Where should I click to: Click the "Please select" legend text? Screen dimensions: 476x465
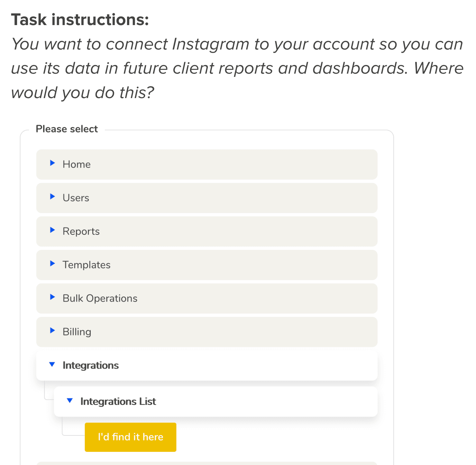67,129
